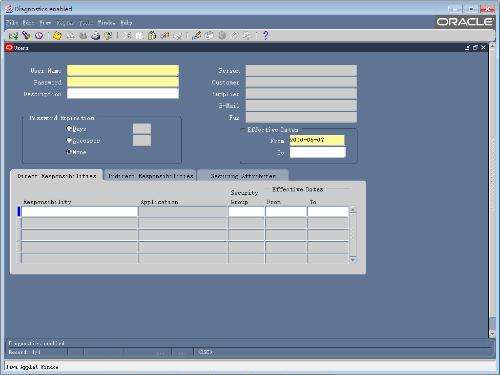Click the first Responsibility row field
The height and width of the screenshot is (375, 500).
coord(79,212)
